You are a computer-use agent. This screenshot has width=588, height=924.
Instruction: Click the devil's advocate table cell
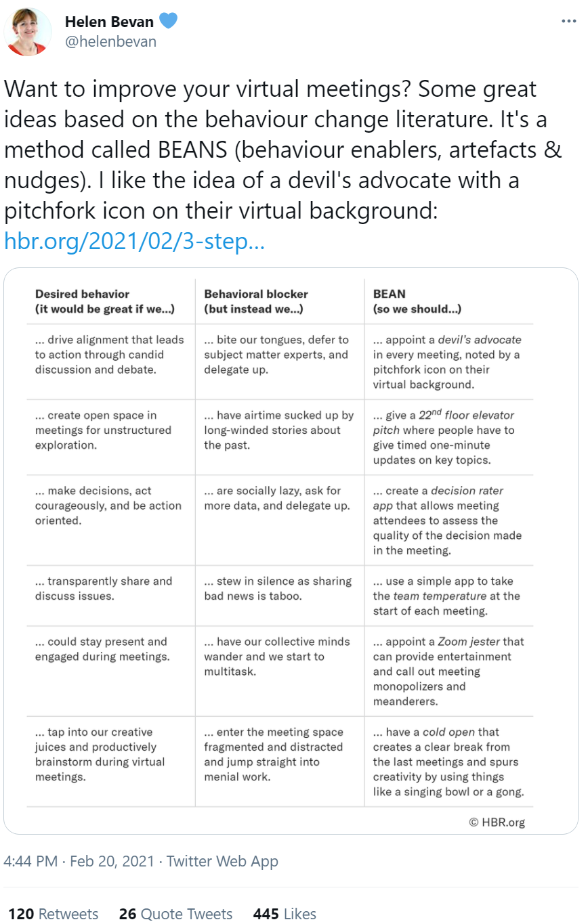point(446,362)
